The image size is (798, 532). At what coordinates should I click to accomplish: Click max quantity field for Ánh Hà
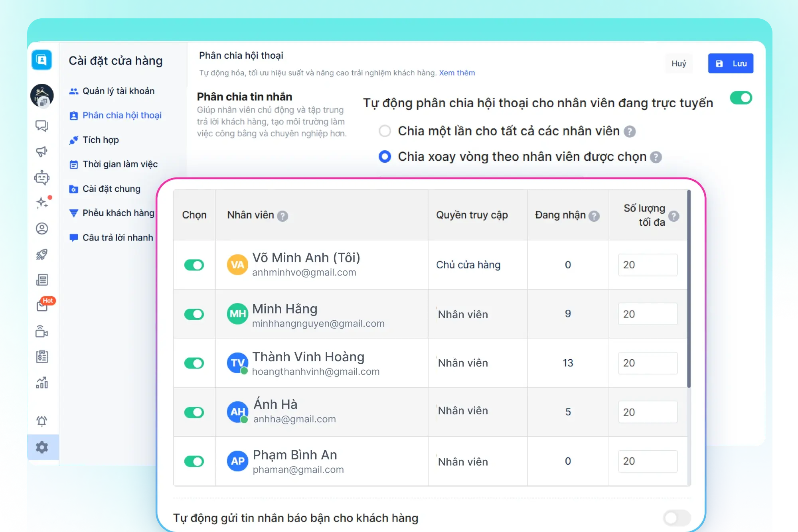click(647, 412)
